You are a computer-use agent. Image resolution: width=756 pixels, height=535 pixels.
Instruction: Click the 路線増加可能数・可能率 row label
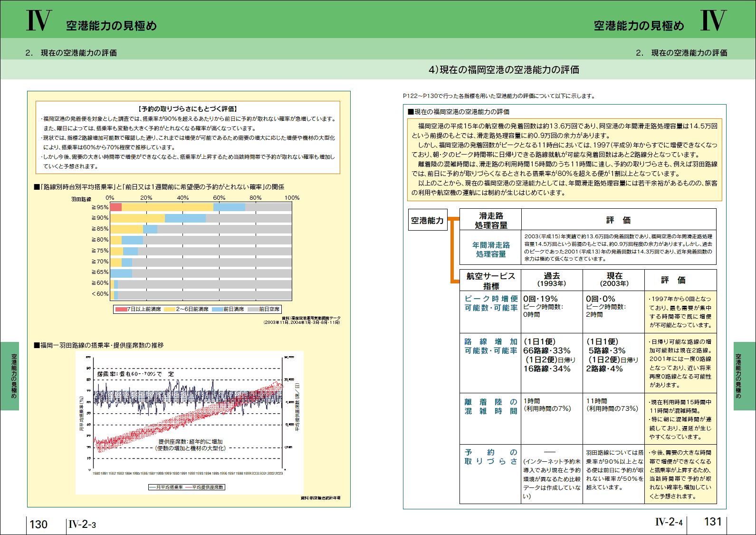pyautogui.click(x=491, y=346)
